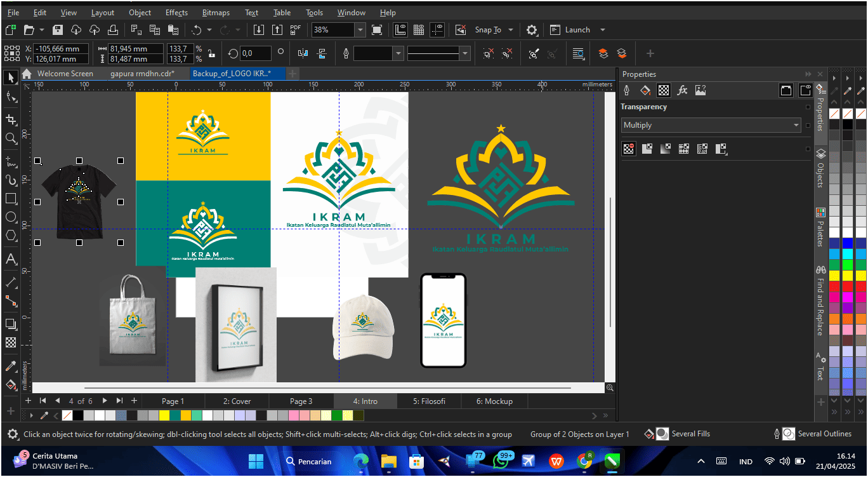Switch to the 6: Mockup page tab
This screenshot has height=477, width=868.
click(494, 401)
